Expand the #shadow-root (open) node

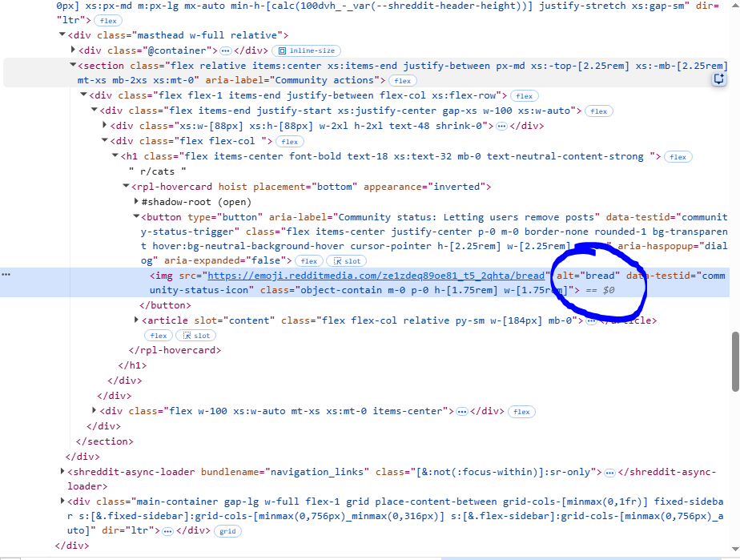(136, 202)
